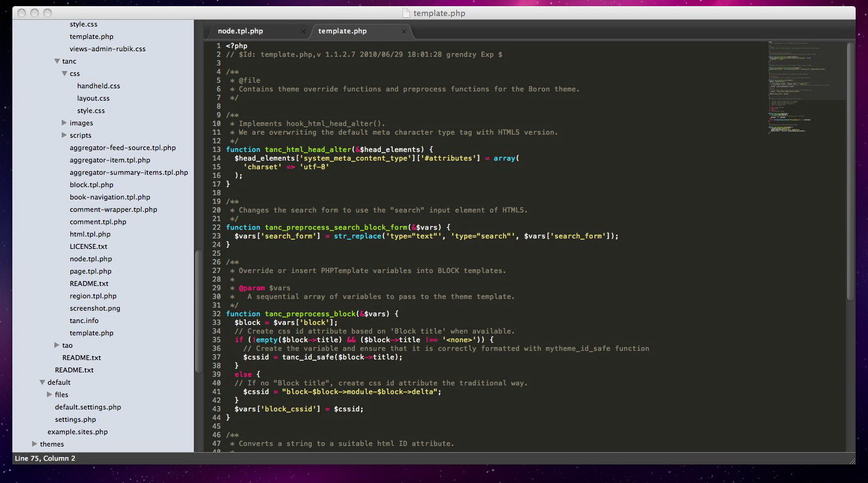This screenshot has height=483, width=868.
Task: Switch to the node.tpl.php tab
Action: [x=240, y=31]
